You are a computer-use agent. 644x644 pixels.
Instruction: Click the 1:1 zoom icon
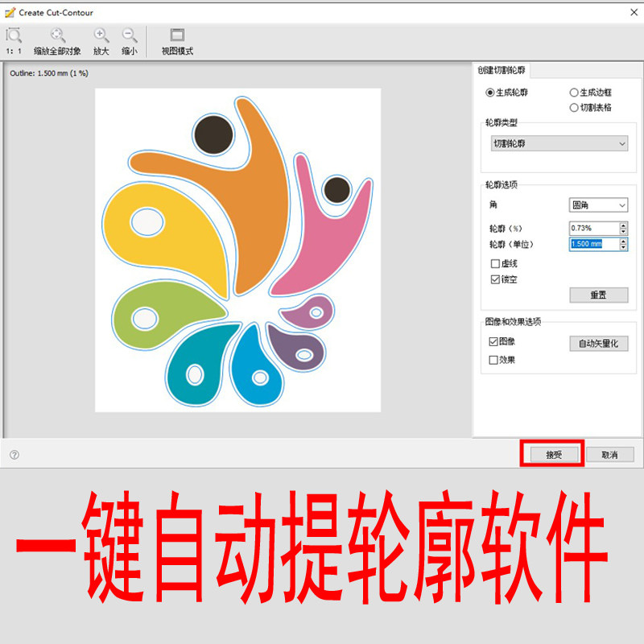[x=14, y=35]
